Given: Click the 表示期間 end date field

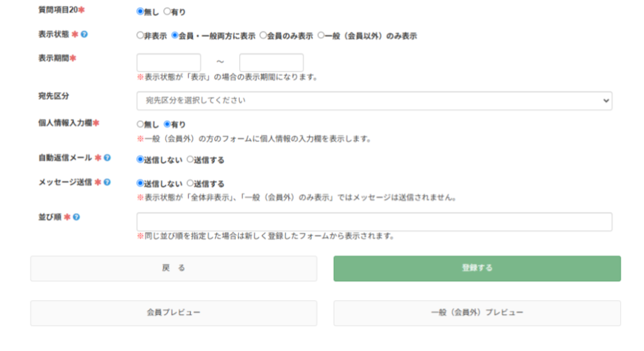Looking at the screenshot, I should tap(272, 62).
